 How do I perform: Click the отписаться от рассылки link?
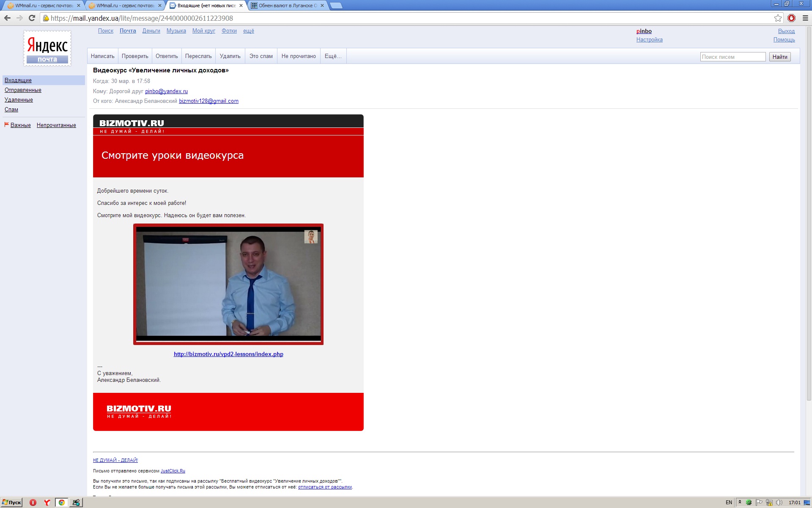click(x=325, y=487)
